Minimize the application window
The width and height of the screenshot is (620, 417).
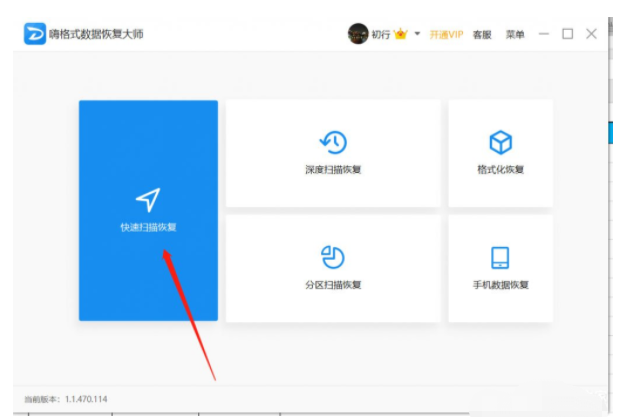pyautogui.click(x=544, y=34)
